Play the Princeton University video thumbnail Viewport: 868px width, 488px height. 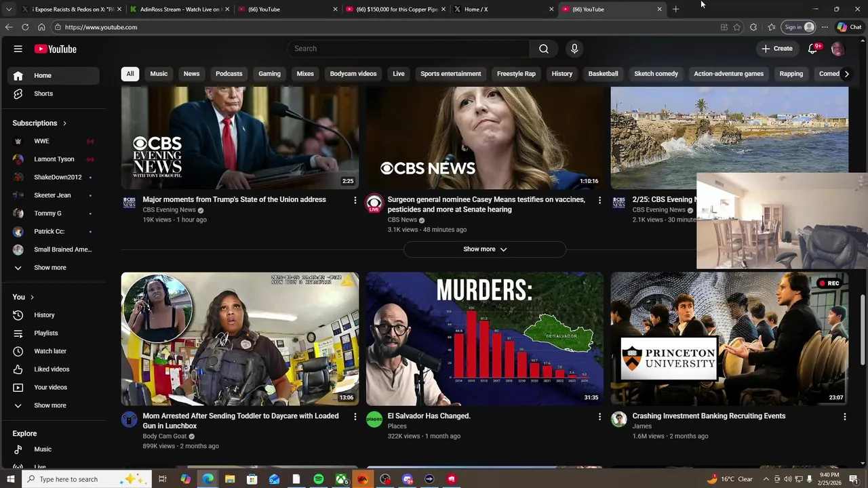tap(730, 339)
